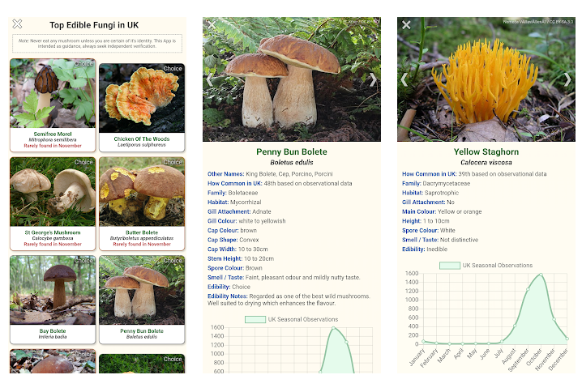Viewport: 582px width, 392px height.
Task: Click 'Calocybe gambosa' scientific name
Action: click(x=53, y=238)
